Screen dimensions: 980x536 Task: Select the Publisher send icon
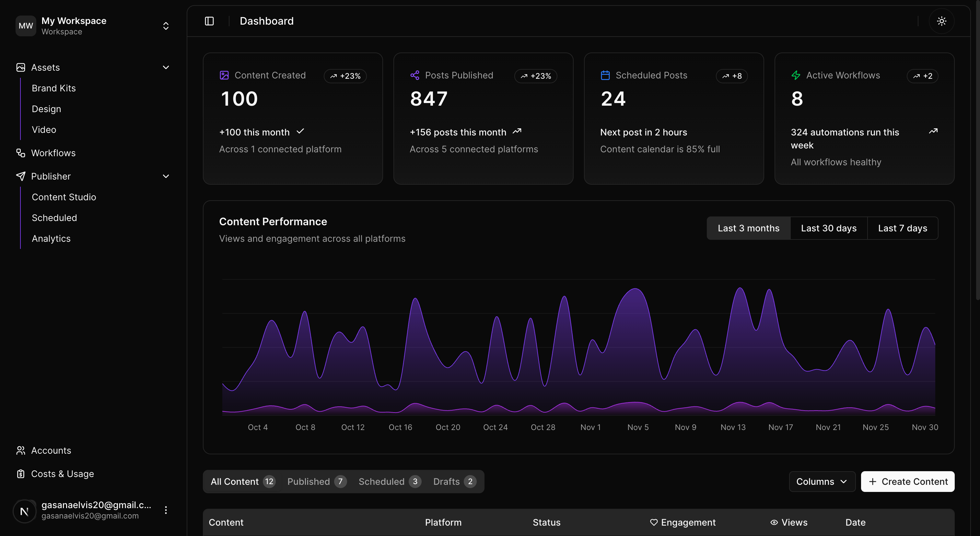[20, 176]
